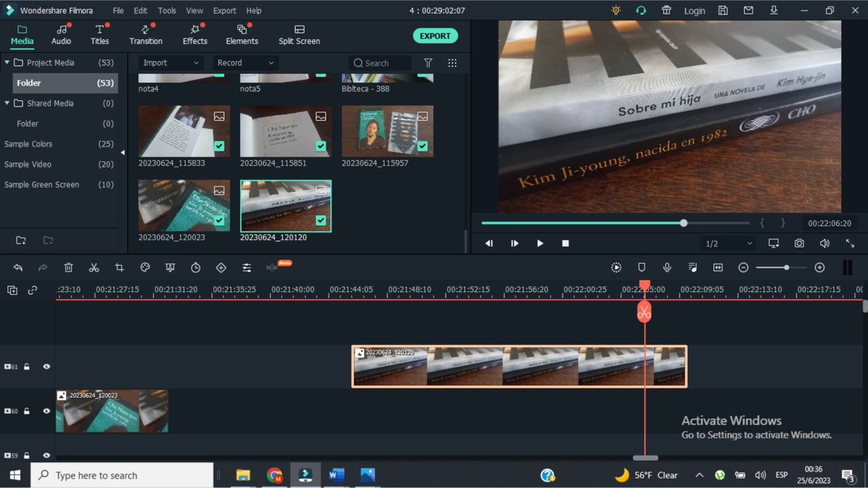Open the Help menu
Image resolution: width=868 pixels, height=488 pixels.
coord(254,11)
